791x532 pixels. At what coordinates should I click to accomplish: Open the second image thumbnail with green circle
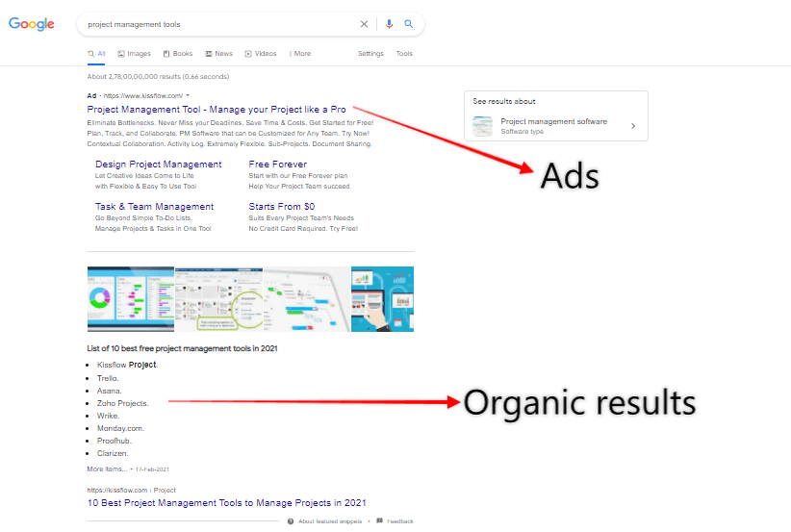(219, 299)
